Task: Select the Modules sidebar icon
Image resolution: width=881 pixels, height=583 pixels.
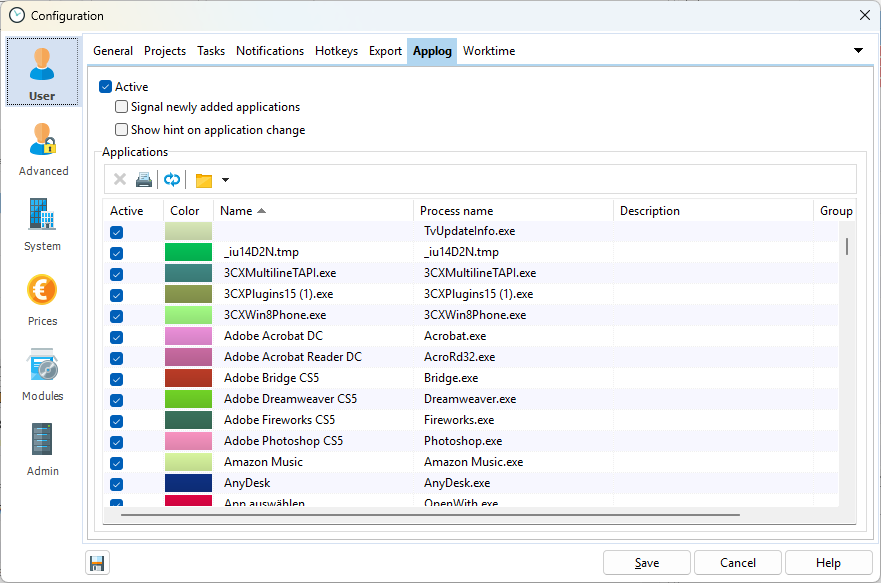Action: click(x=43, y=373)
